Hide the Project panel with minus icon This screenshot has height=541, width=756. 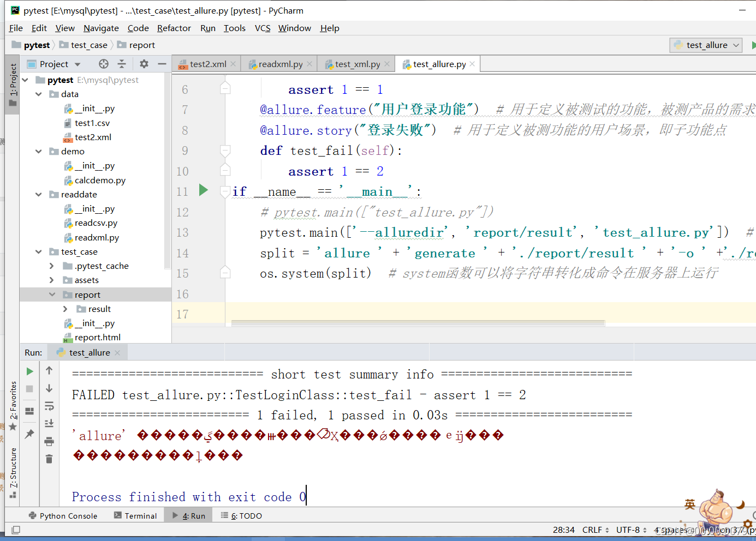tap(162, 64)
